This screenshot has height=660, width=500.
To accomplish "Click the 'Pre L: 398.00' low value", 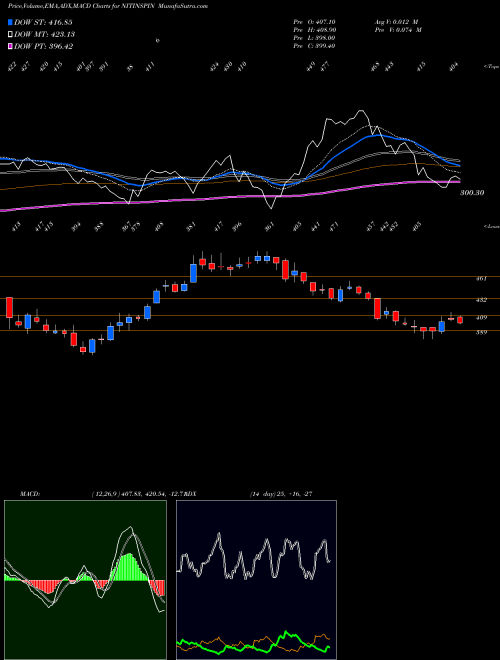I will pos(314,38).
